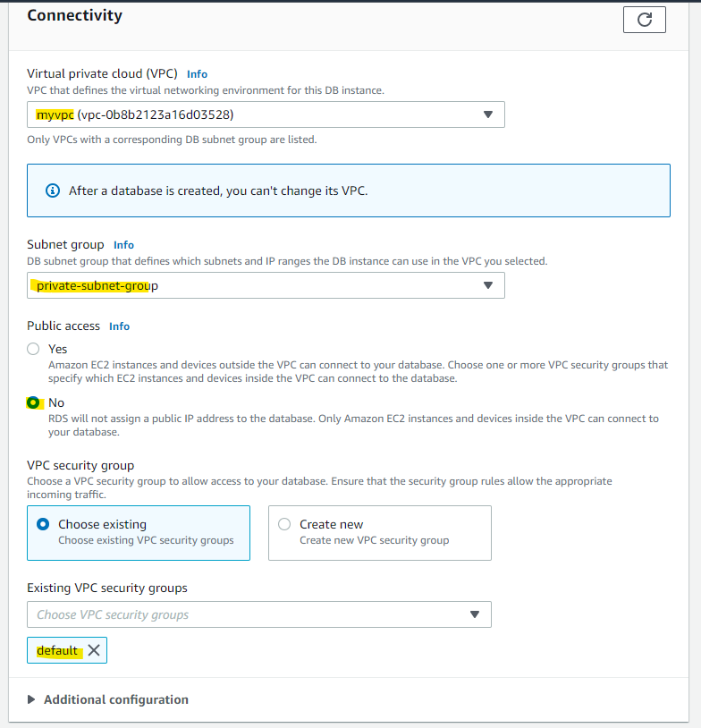This screenshot has width=701, height=728.
Task: Open the Virtual private cloud dropdown
Action: (266, 114)
